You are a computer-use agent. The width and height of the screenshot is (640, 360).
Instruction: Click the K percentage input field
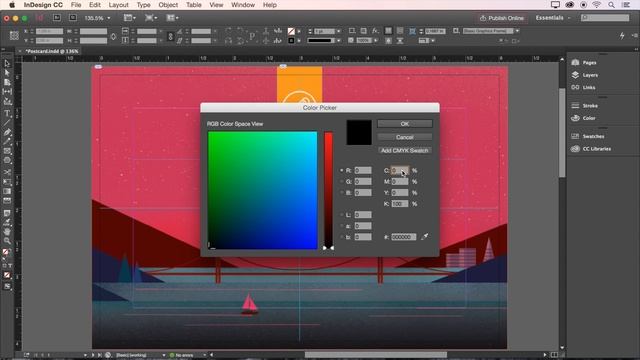point(400,204)
